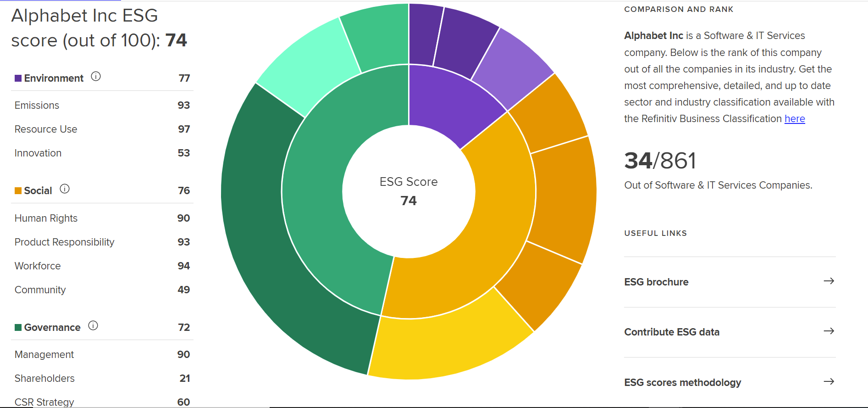Click the purple Environment legend square
868x408 pixels.
[x=18, y=78]
